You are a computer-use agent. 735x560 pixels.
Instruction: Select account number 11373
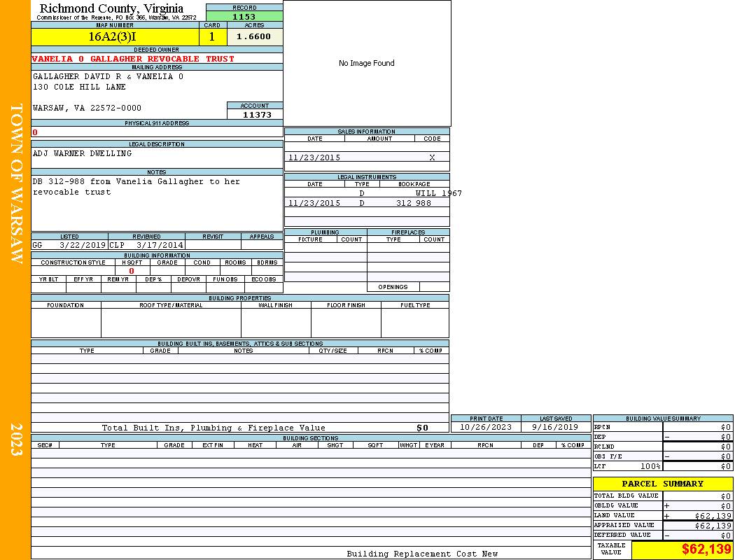click(257, 115)
